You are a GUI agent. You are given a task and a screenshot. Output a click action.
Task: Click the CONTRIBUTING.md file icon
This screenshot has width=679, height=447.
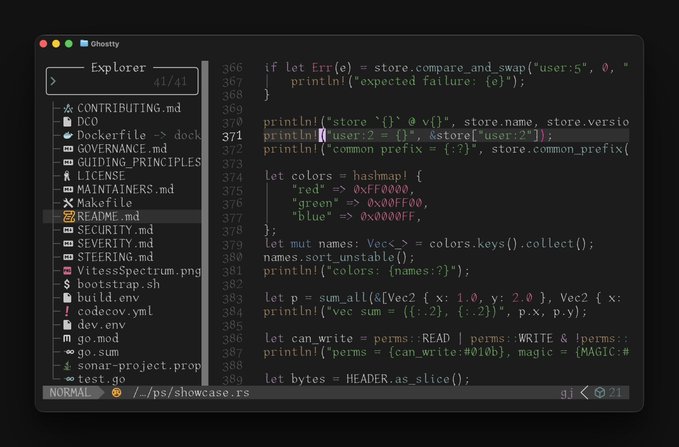(x=68, y=108)
